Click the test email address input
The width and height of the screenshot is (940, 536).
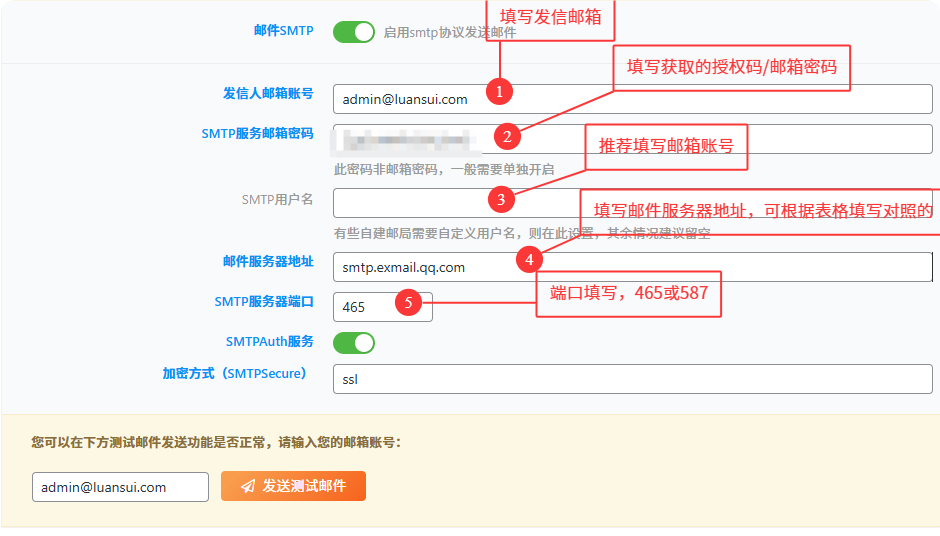click(120, 487)
